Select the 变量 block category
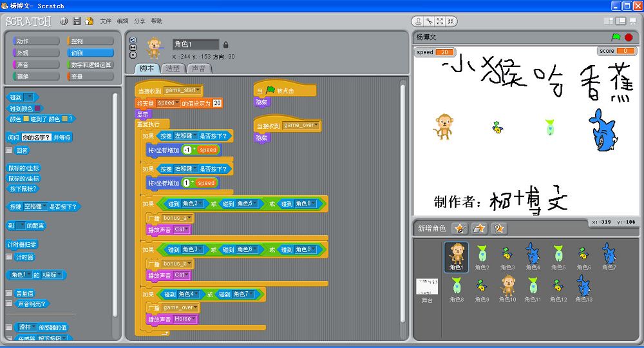This screenshot has height=348, width=644. pos(90,77)
